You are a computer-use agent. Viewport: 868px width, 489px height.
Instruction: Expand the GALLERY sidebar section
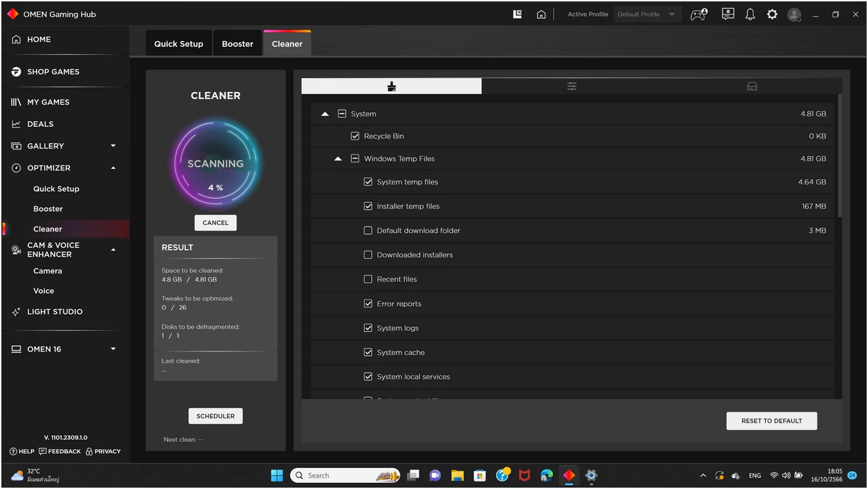pyautogui.click(x=113, y=146)
